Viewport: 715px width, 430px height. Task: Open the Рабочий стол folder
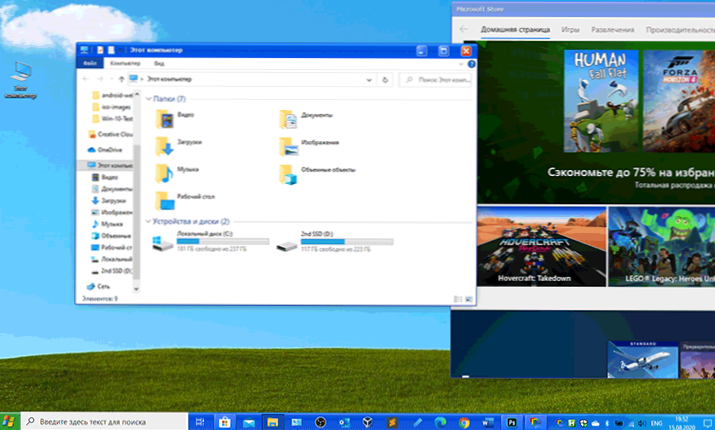(185, 201)
